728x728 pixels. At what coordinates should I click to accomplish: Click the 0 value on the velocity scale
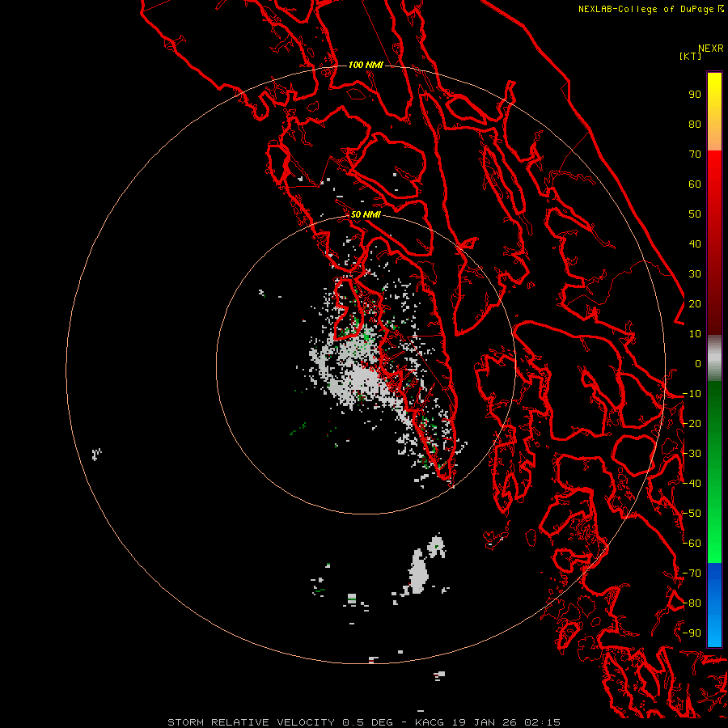pyautogui.click(x=698, y=364)
